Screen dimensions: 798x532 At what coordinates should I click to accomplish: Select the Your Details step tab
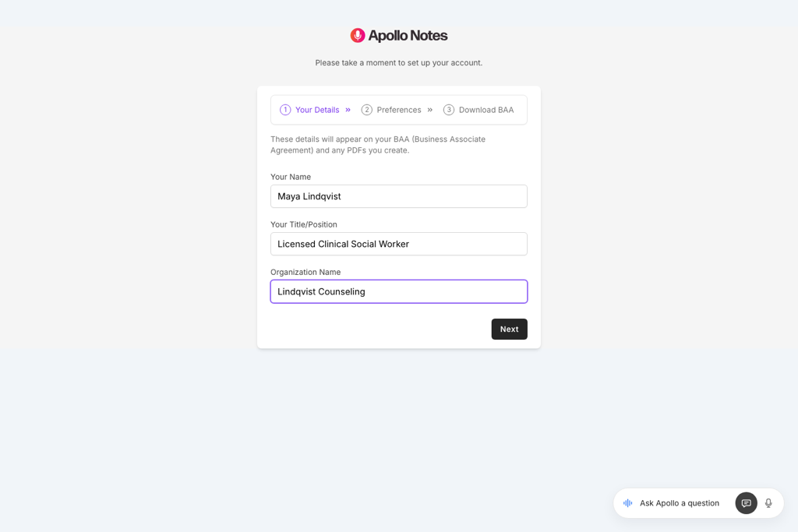(x=310, y=110)
